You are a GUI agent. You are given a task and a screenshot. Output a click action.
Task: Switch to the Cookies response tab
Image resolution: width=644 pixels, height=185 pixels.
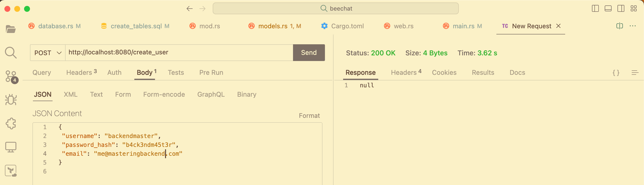[x=444, y=72]
